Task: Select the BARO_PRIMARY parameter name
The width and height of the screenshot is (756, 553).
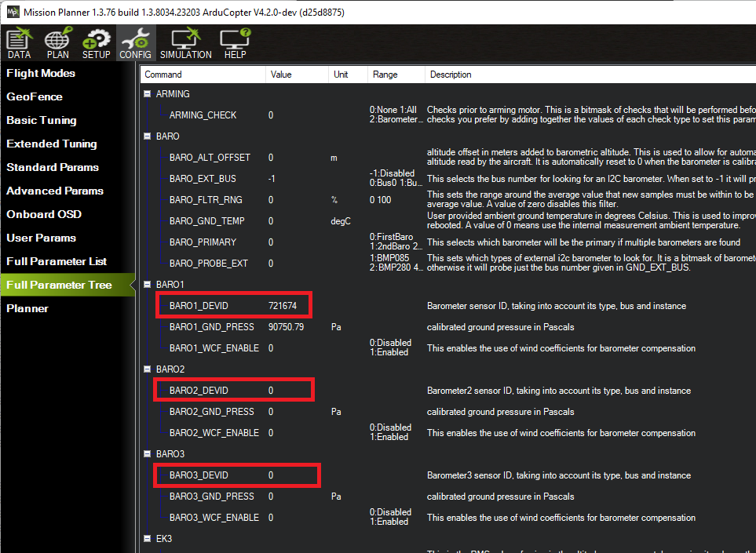Action: pyautogui.click(x=203, y=242)
